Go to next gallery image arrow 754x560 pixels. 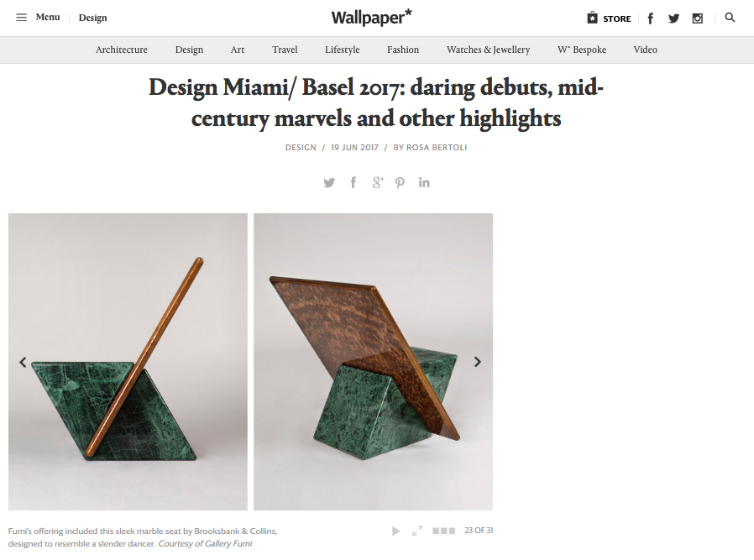(x=478, y=362)
